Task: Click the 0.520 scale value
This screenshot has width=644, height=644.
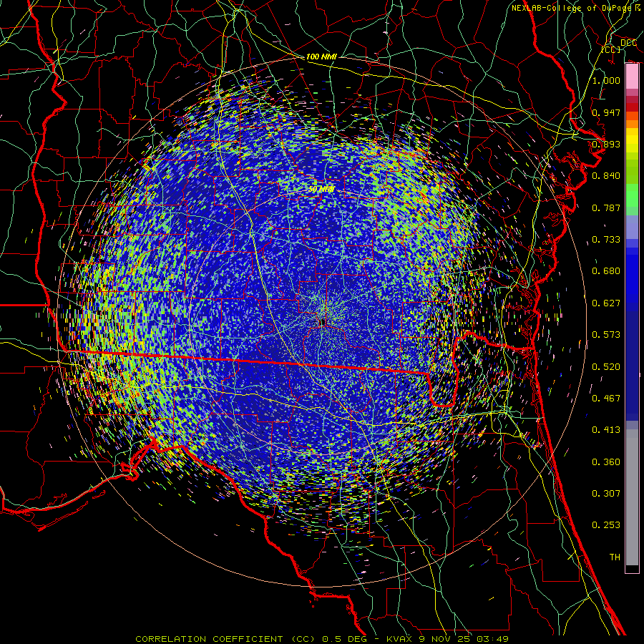Action: (606, 367)
